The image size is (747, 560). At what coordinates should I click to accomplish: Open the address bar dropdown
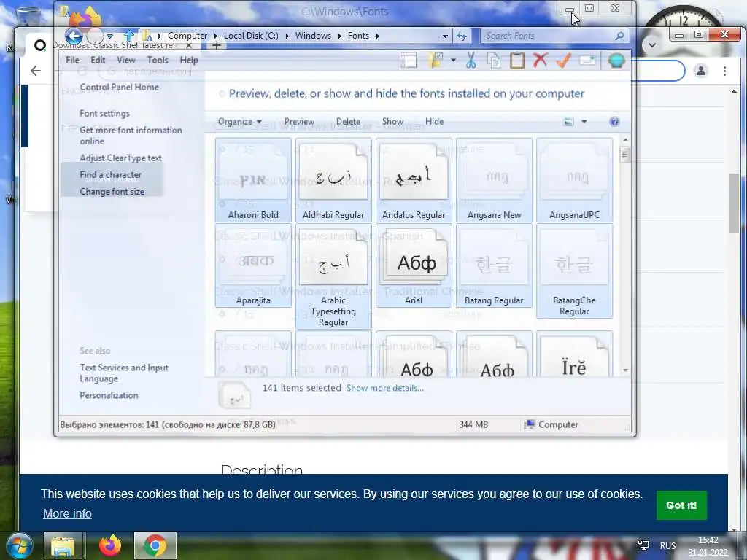point(445,36)
